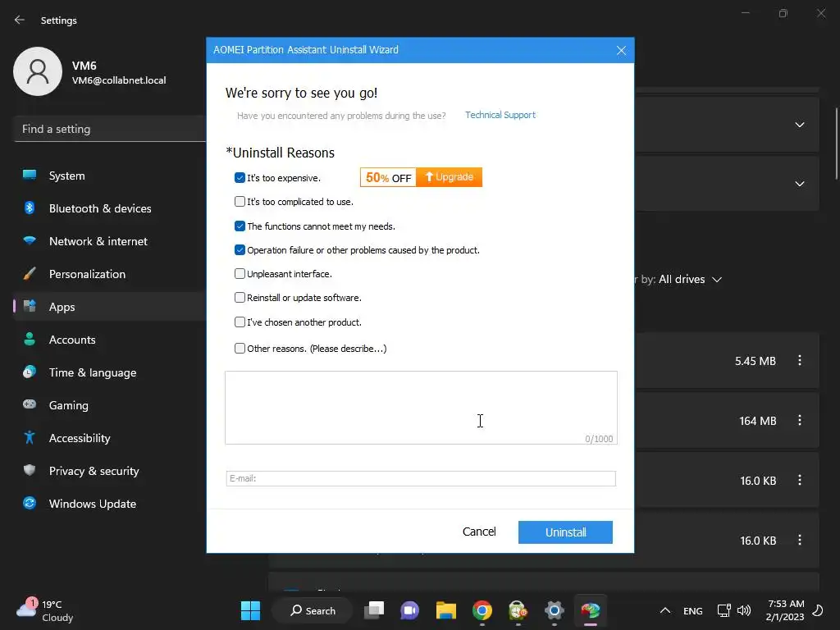Click the taskbar Search box
This screenshot has height=630, width=840.
coord(313,610)
